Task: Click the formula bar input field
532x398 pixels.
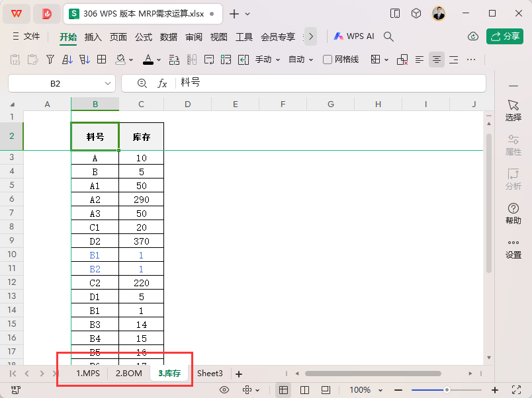Action: coord(331,83)
